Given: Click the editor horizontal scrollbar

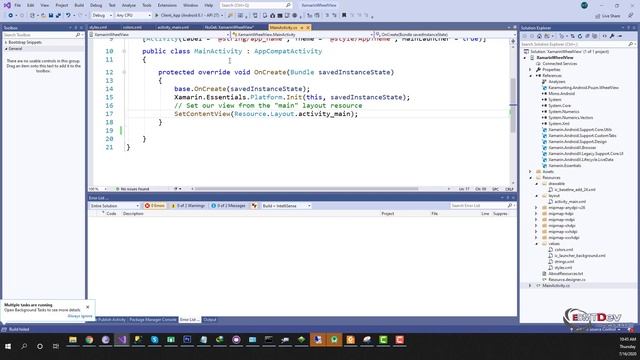Looking at the screenshot, I should (x=307, y=189).
